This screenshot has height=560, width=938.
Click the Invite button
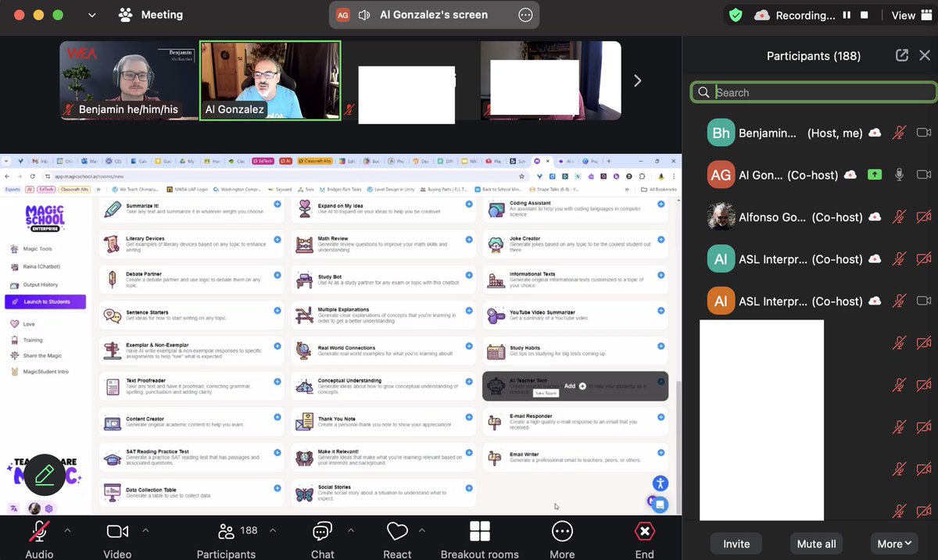click(736, 544)
